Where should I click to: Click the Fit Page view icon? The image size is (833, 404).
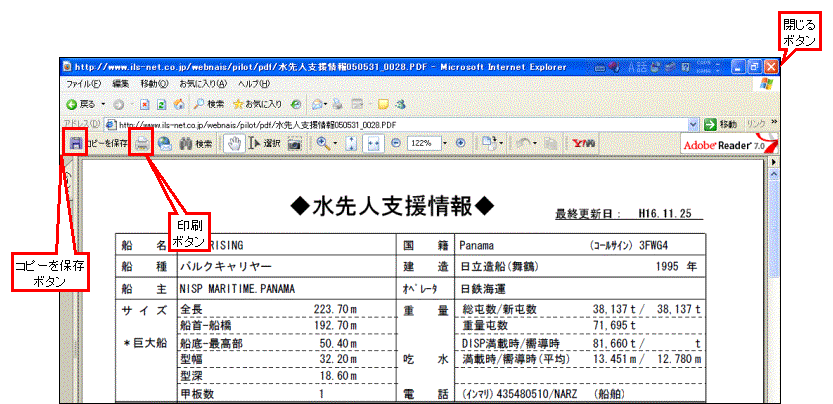click(x=350, y=144)
